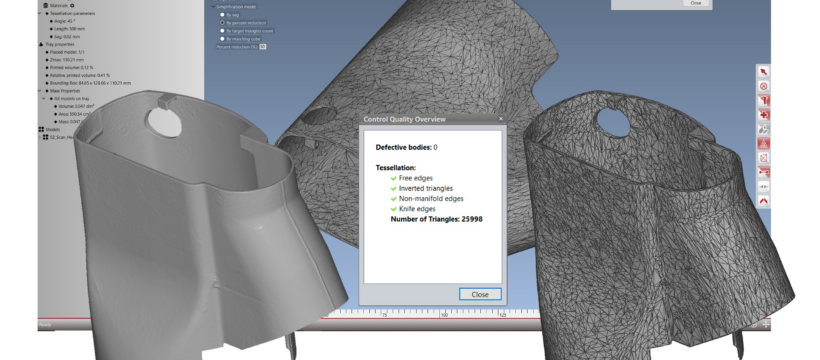The width and height of the screenshot is (820, 360).
Task: Click the top-right Close button
Action: 696,3
